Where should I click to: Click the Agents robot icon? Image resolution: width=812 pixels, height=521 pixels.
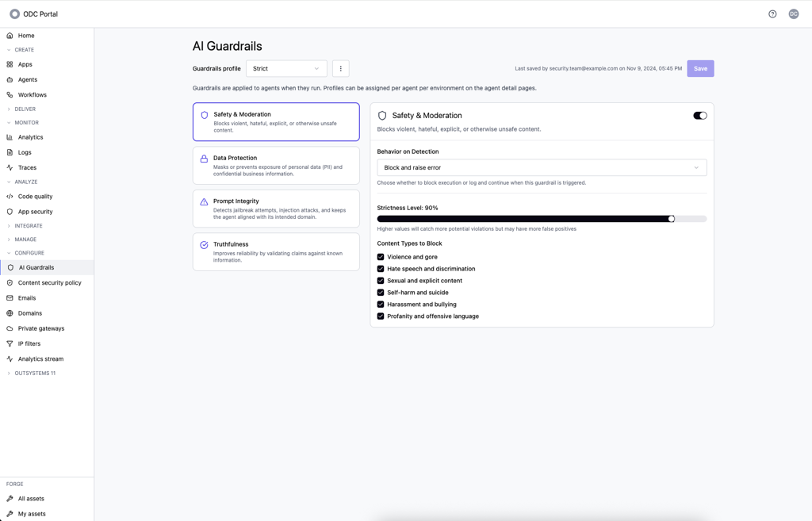pyautogui.click(x=10, y=80)
